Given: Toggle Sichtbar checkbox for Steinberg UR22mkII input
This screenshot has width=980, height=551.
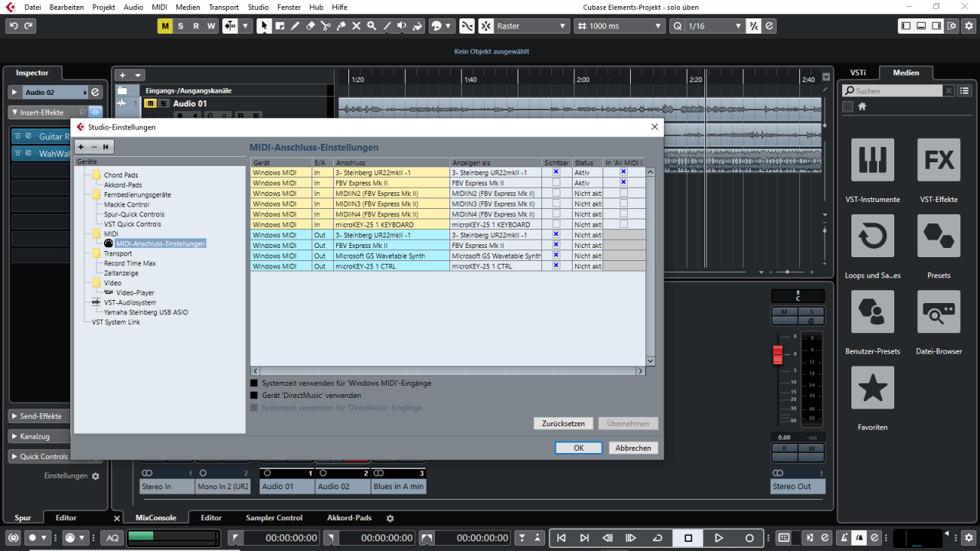Looking at the screenshot, I should (x=556, y=172).
